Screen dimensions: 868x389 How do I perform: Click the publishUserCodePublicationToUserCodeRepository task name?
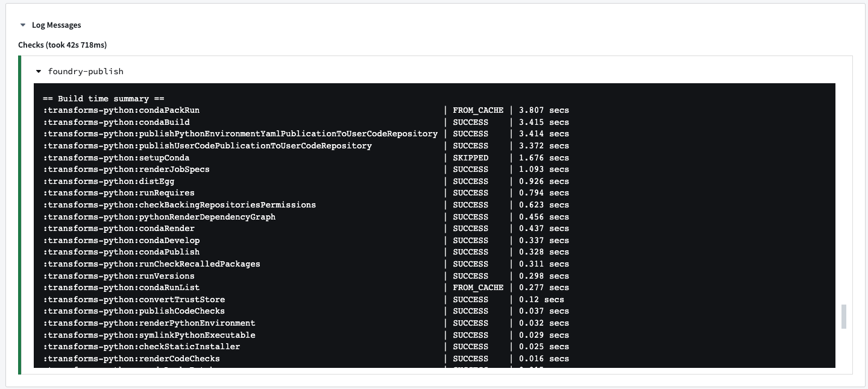point(207,146)
